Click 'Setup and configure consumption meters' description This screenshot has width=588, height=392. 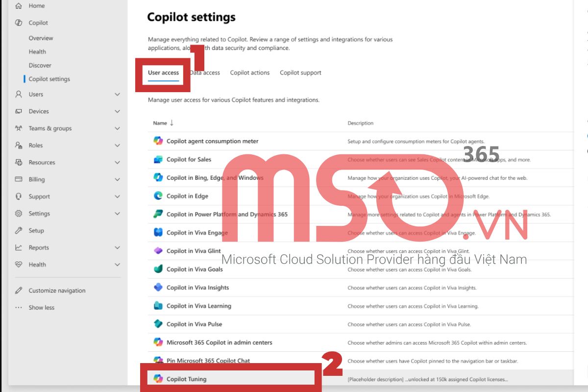click(416, 141)
